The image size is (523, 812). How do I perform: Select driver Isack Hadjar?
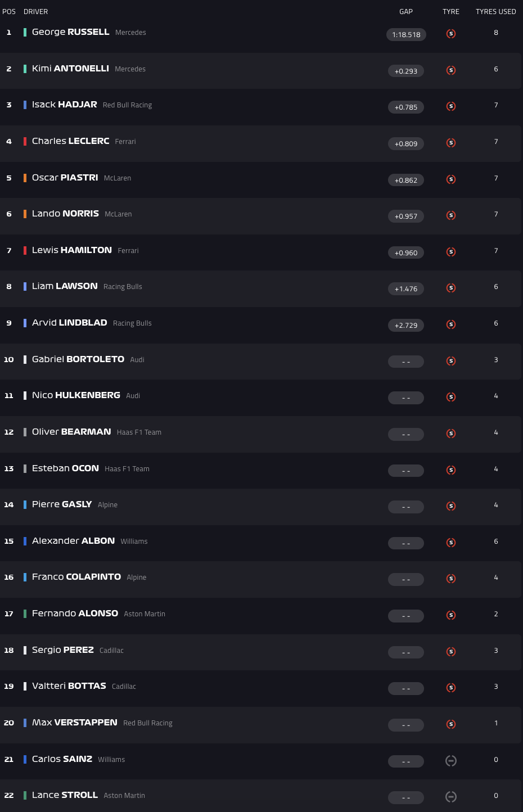64,105
